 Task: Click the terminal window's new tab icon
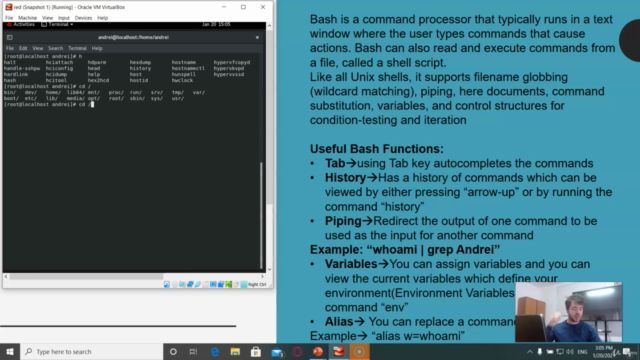(x=9, y=37)
